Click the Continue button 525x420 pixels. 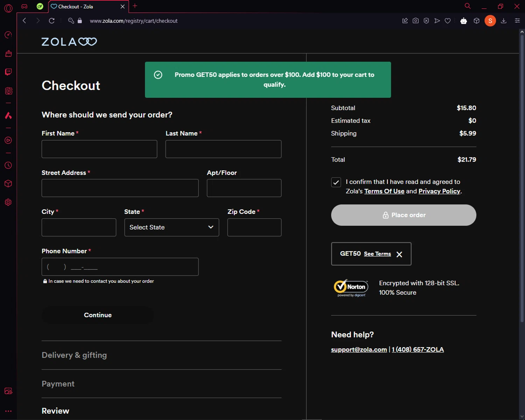pos(98,315)
